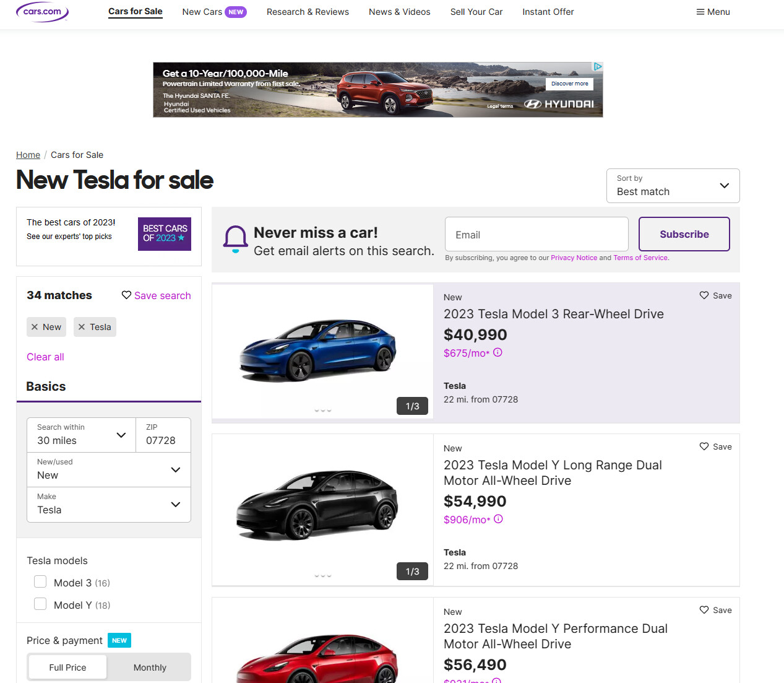The width and height of the screenshot is (784, 683).
Task: Show payment info for $675/mo estimate
Action: click(x=498, y=352)
